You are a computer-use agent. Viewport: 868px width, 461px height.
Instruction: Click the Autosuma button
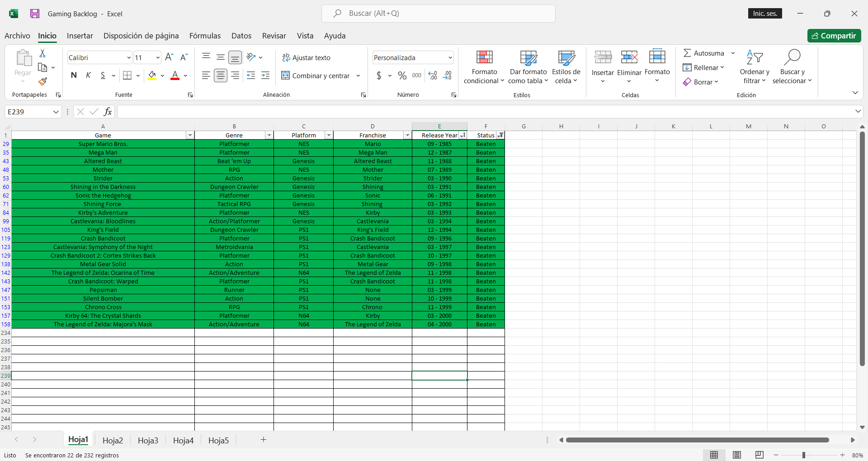(x=703, y=53)
